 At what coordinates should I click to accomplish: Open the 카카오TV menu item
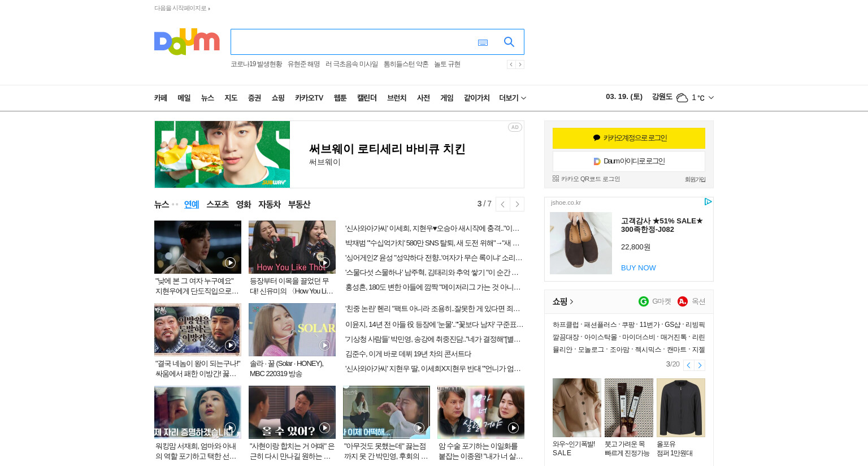coord(309,98)
